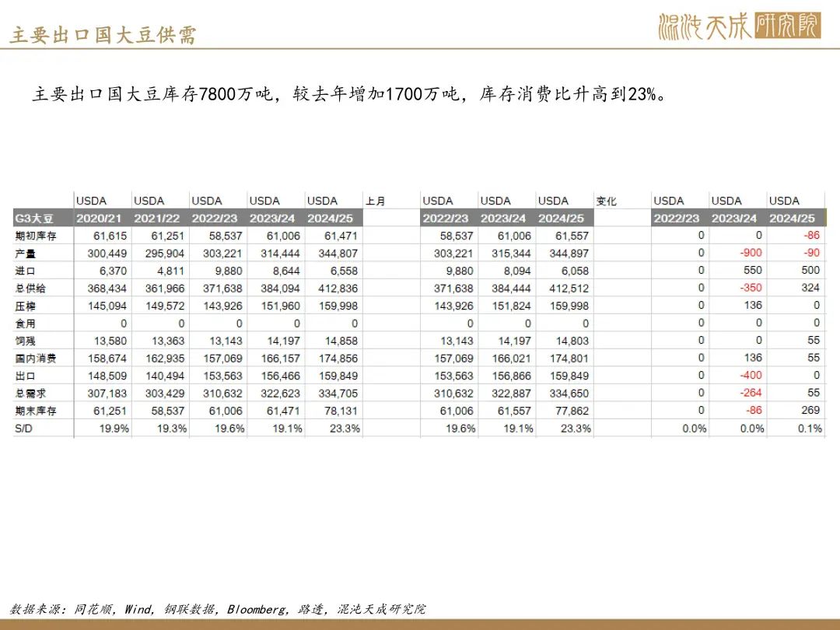Click last-month total supply 412,512
Image resolution: width=840 pixels, height=630 pixels.
tap(569, 289)
